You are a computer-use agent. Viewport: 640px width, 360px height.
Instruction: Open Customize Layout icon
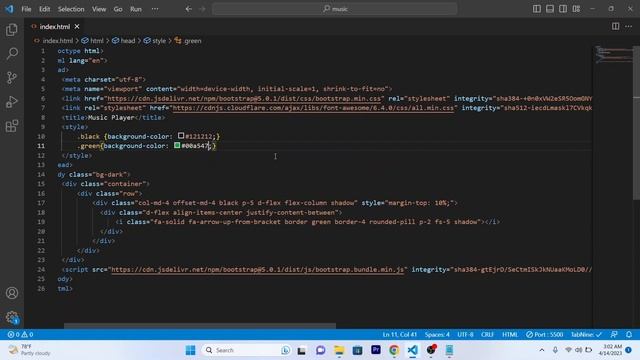coord(576,9)
